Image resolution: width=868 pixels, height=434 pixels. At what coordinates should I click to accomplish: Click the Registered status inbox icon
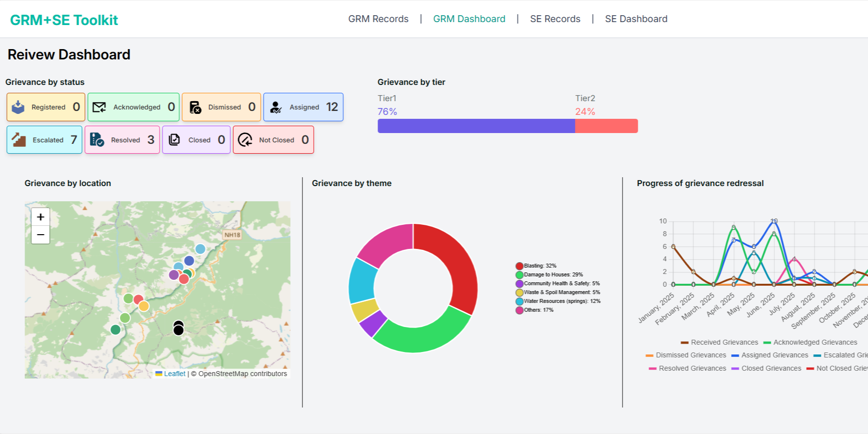pyautogui.click(x=18, y=107)
